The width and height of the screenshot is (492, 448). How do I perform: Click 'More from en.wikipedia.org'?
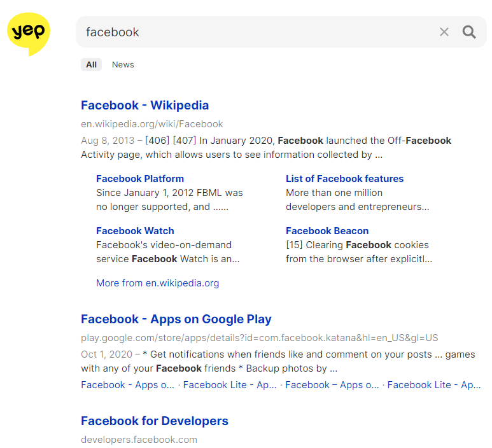pos(157,283)
